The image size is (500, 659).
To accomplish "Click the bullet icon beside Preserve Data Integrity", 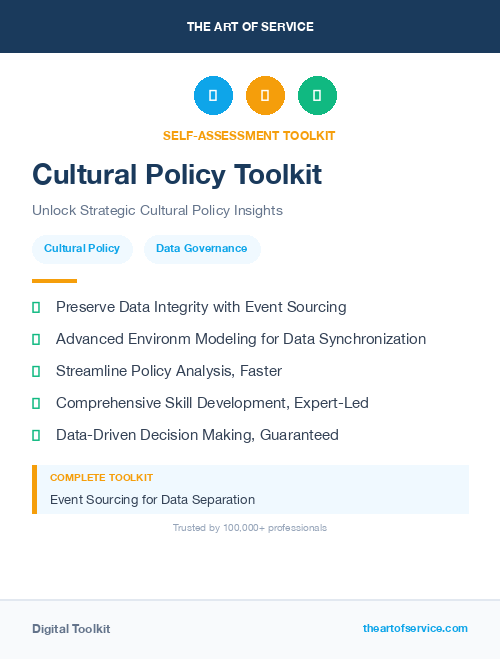I will (x=36, y=308).
